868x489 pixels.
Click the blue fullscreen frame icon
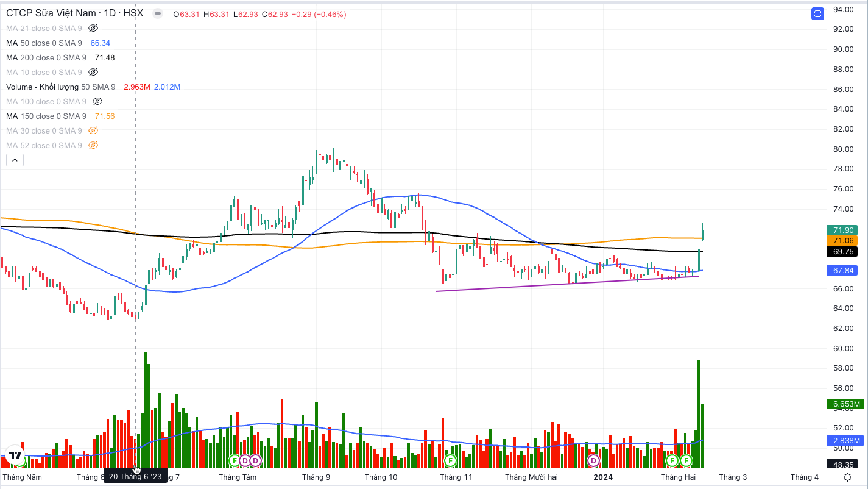coord(817,13)
